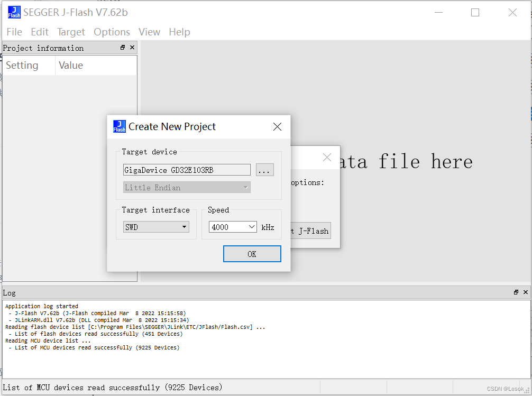The height and width of the screenshot is (396, 532).
Task: Open the File menu
Action: tap(14, 32)
